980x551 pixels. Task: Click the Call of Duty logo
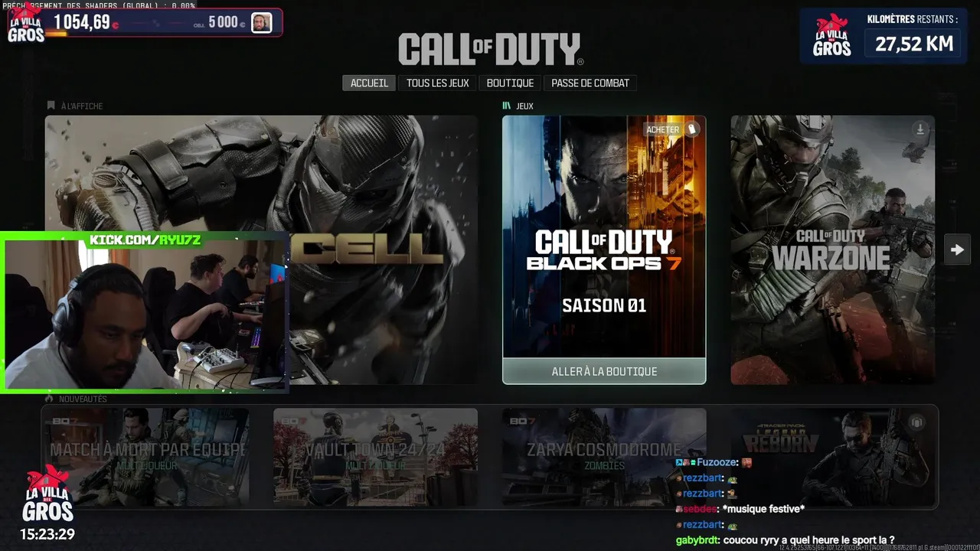(490, 50)
